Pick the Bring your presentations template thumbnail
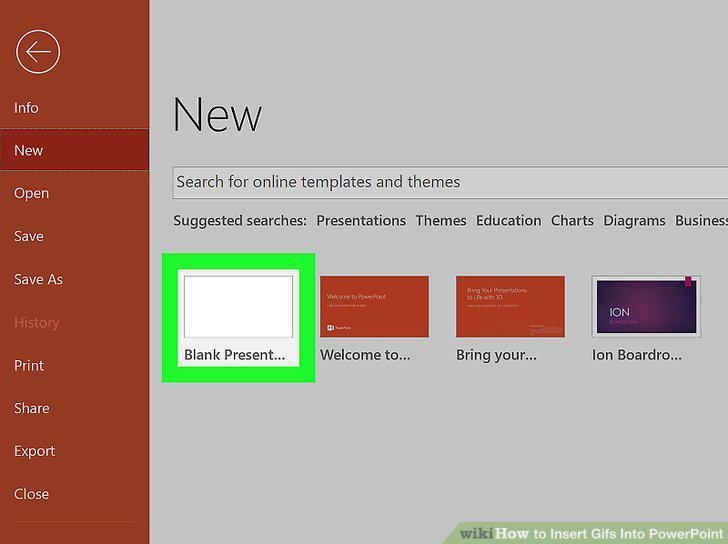This screenshot has width=728, height=544. pos(510,306)
